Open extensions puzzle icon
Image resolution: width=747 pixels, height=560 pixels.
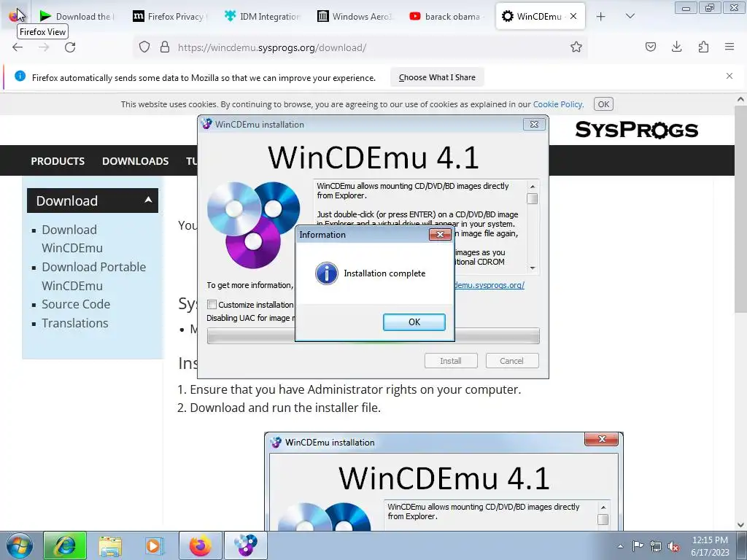coord(703,47)
